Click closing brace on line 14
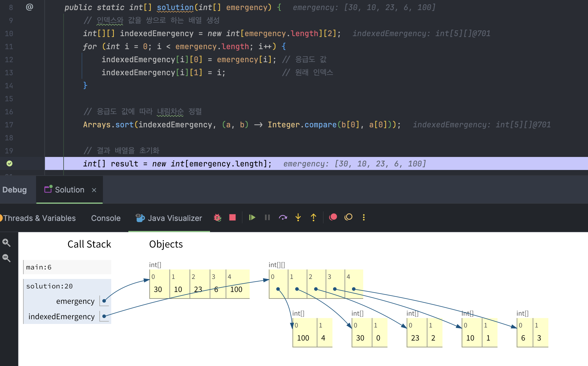 click(x=85, y=86)
